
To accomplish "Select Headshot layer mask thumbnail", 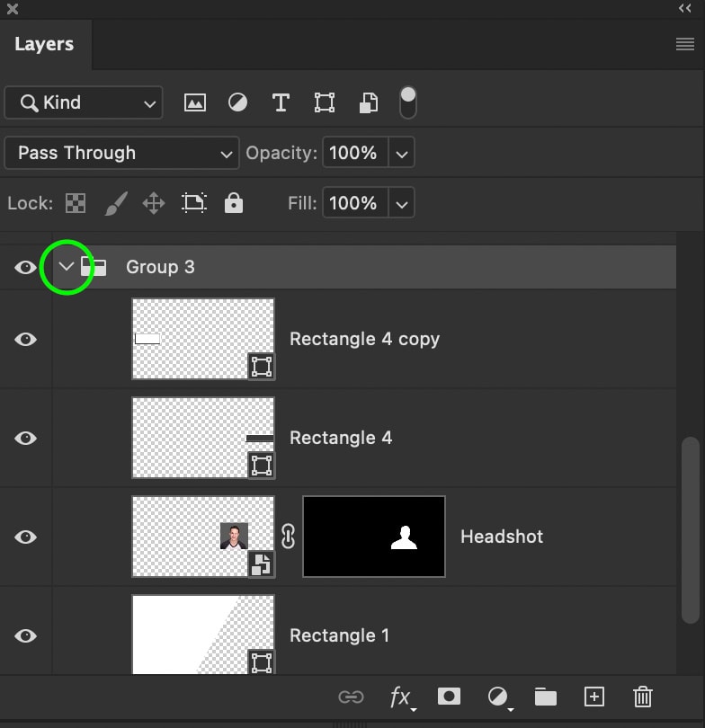I will (374, 537).
